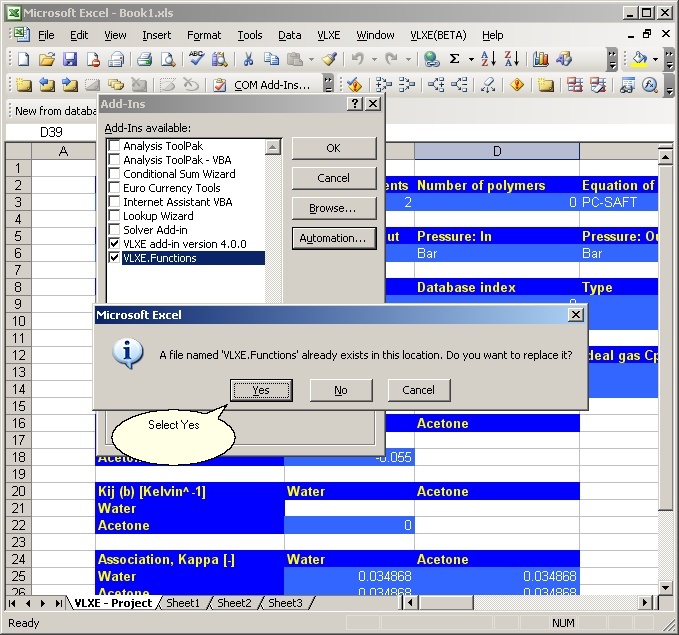
Task: Enable the Analysis ToolPak checkbox
Action: coord(114,146)
